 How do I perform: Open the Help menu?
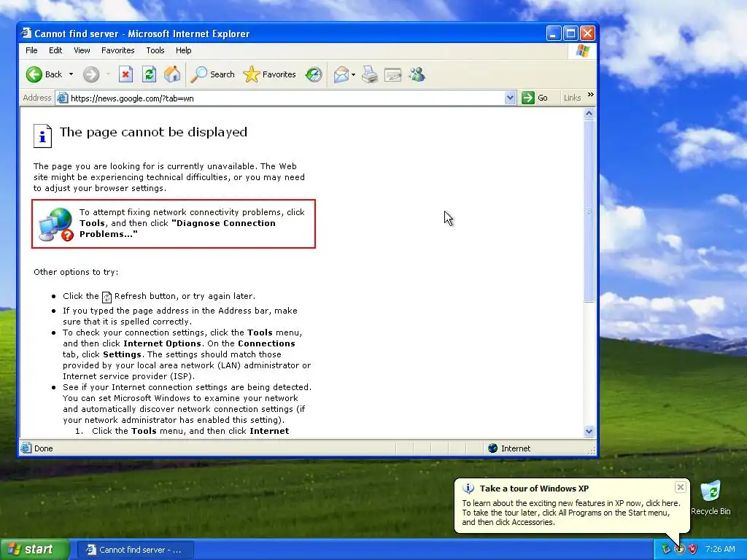click(183, 50)
